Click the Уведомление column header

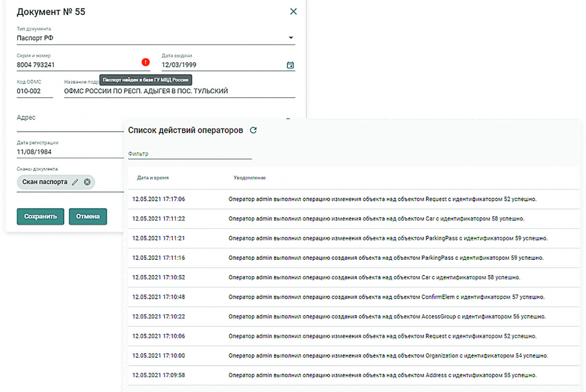(250, 178)
